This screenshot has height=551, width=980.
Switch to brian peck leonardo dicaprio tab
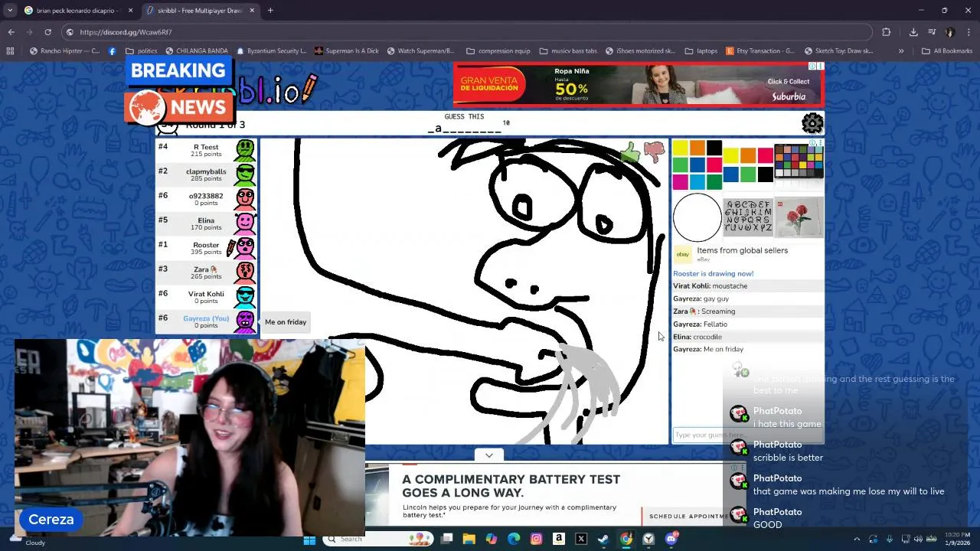73,11
